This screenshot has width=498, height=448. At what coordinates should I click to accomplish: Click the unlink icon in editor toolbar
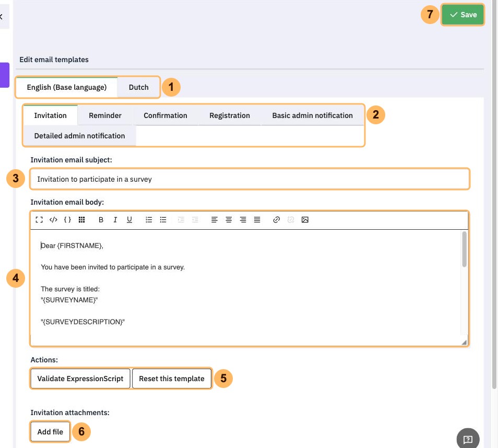coord(291,219)
